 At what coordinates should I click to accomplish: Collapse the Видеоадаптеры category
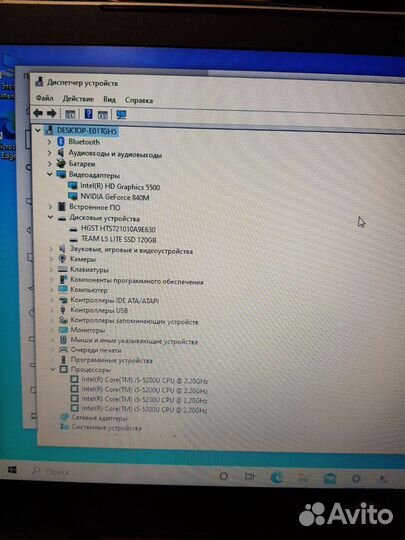[x=50, y=174]
